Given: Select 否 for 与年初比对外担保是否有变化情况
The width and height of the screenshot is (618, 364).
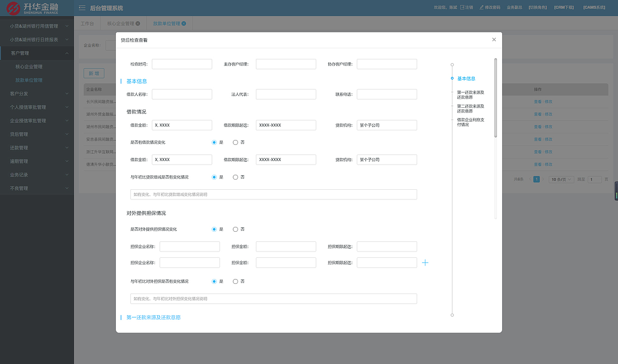Looking at the screenshot, I should coord(236,281).
